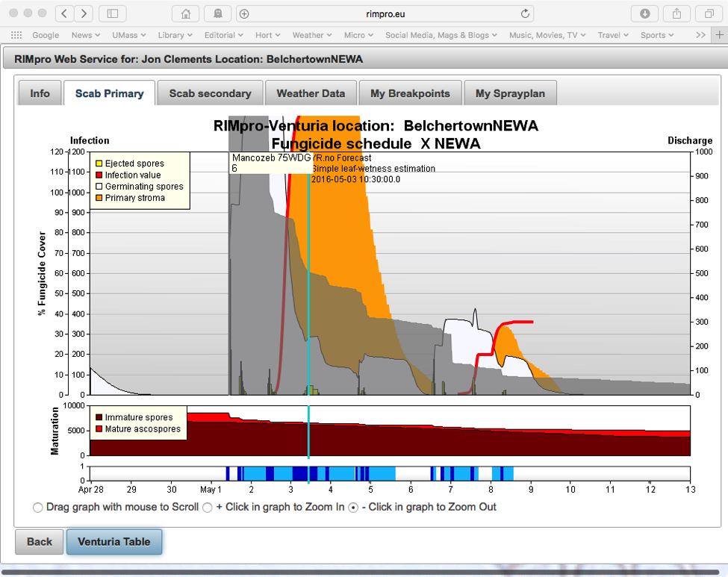The height and width of the screenshot is (577, 728).
Task: Click the Venturia Table button
Action: click(114, 542)
